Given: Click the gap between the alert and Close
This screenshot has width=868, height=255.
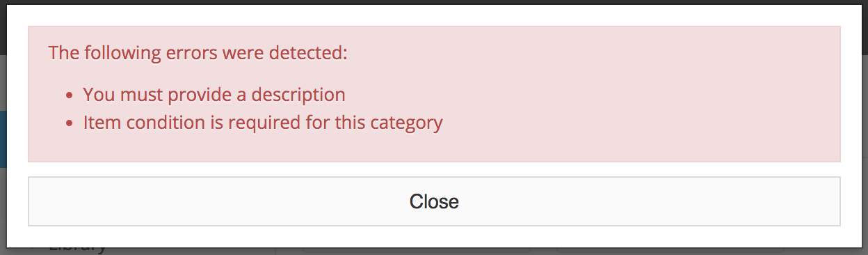Looking at the screenshot, I should pos(434,169).
